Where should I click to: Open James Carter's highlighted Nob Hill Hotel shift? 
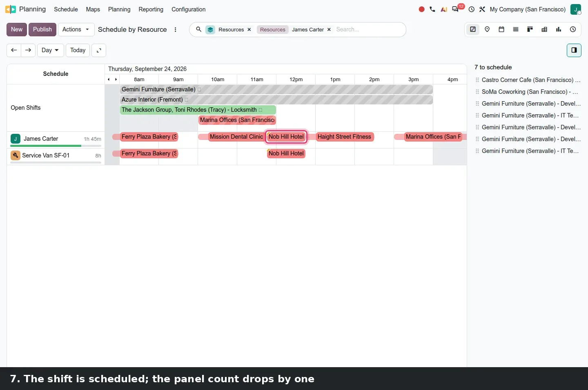286,137
